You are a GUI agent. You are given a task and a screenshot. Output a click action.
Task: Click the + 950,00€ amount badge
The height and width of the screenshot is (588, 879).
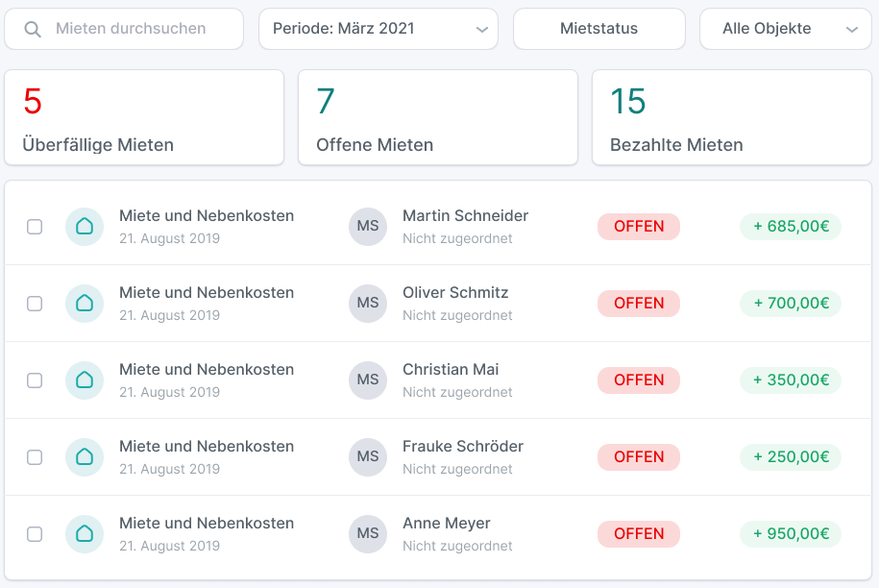(791, 533)
